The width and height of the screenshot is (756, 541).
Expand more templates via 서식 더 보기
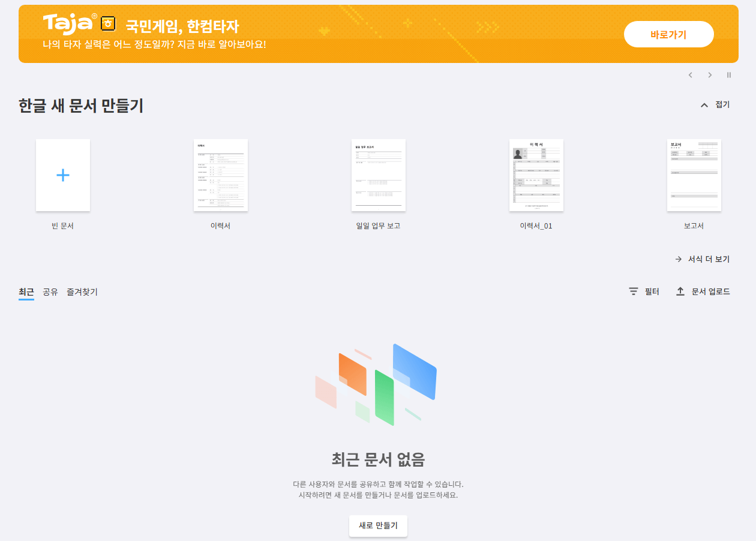click(x=708, y=259)
